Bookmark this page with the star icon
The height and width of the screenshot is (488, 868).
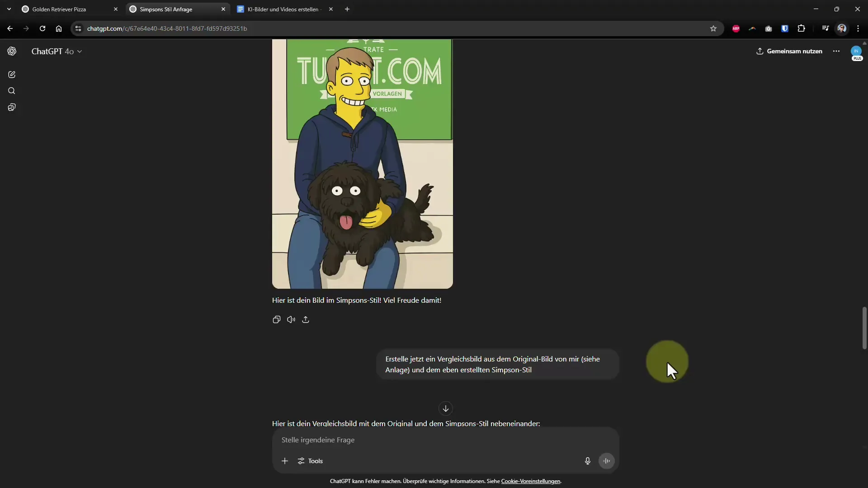coord(713,28)
